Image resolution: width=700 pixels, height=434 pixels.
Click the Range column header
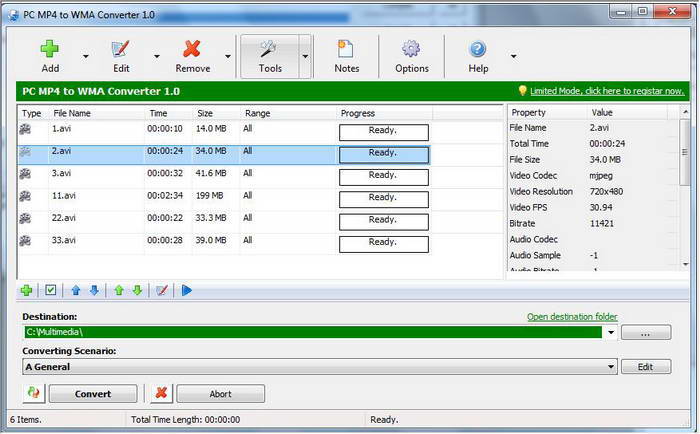point(288,113)
